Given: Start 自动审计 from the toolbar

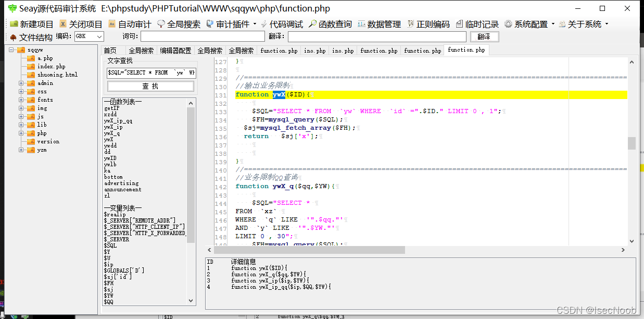Looking at the screenshot, I should (130, 24).
